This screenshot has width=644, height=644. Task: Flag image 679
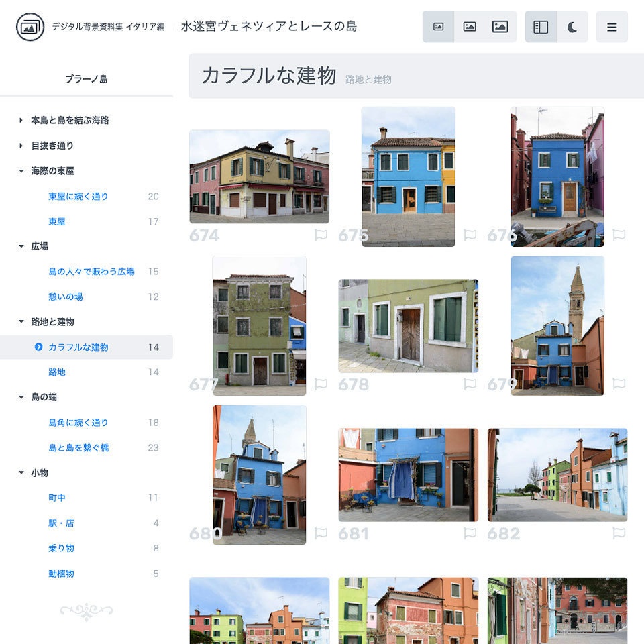tap(619, 384)
